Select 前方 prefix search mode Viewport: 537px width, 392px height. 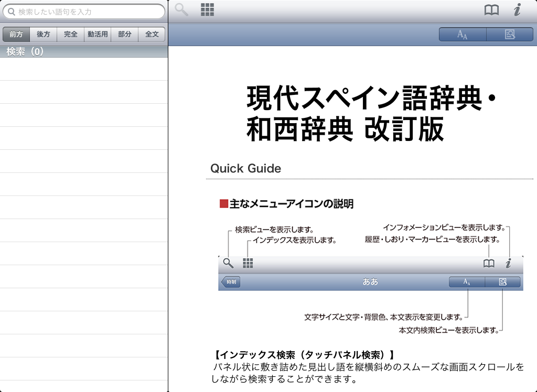pos(16,35)
